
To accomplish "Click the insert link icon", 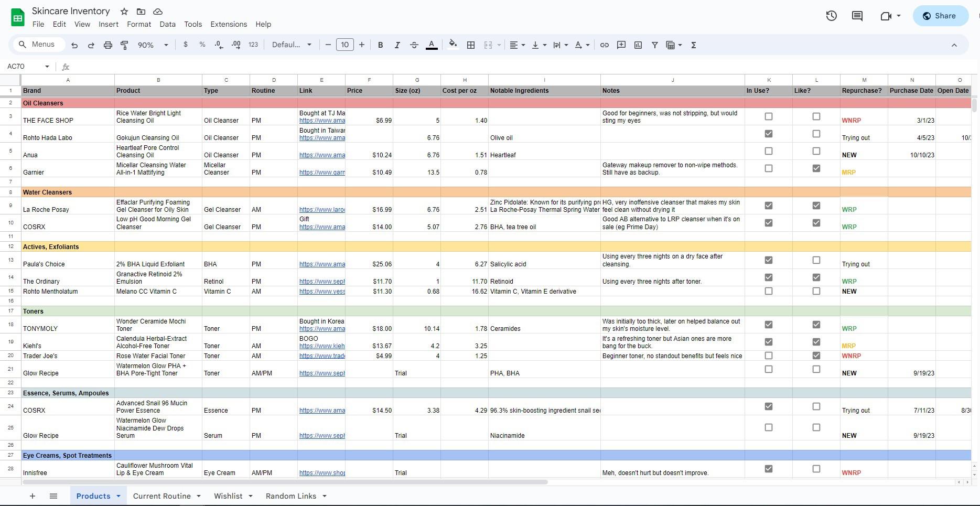I will point(604,45).
